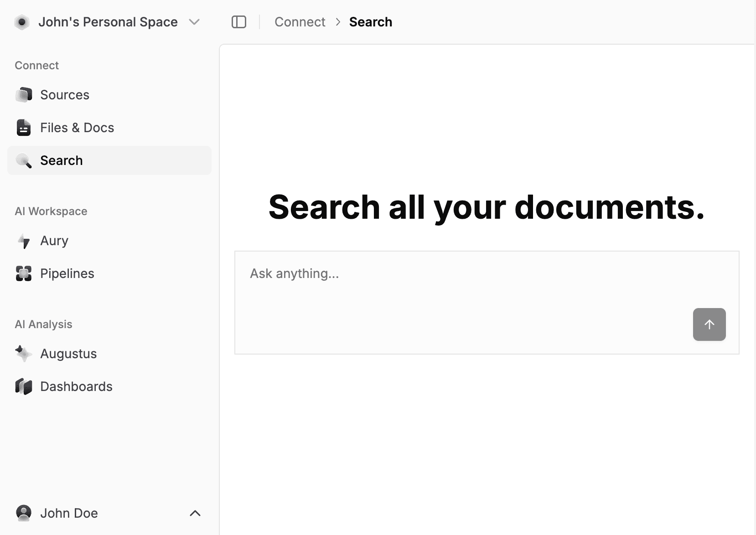Click the Augustus sparkle icon
This screenshot has height=535, width=756.
tap(23, 353)
